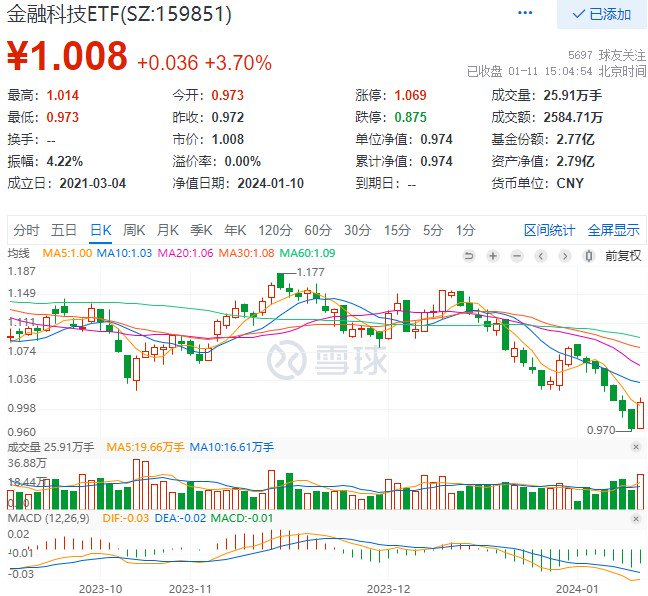This screenshot has width=648, height=596.
Task: Click the volume MA5:19.66万手 label
Action: [145, 447]
